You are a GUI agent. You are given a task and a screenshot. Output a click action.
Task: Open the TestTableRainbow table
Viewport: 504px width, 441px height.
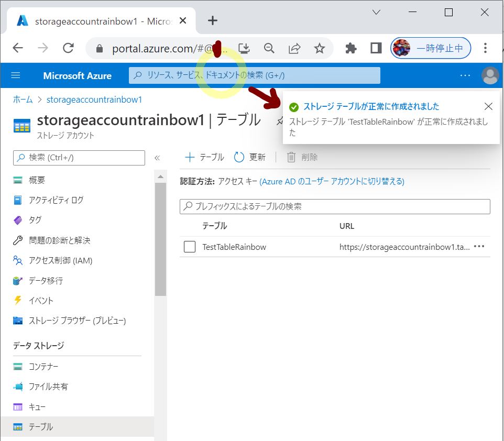[234, 247]
